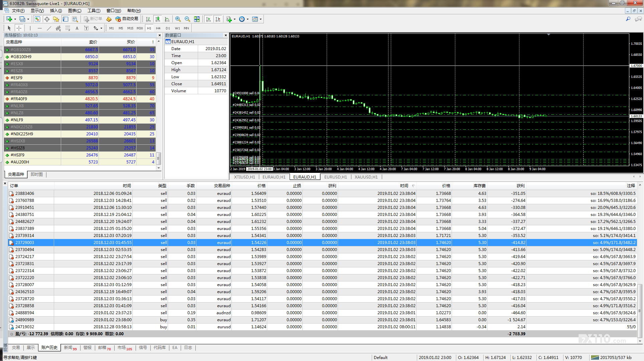Viewport: 644px width, 361px height.
Task: Toggle the 自动交易 auto trading button
Action: tap(127, 19)
